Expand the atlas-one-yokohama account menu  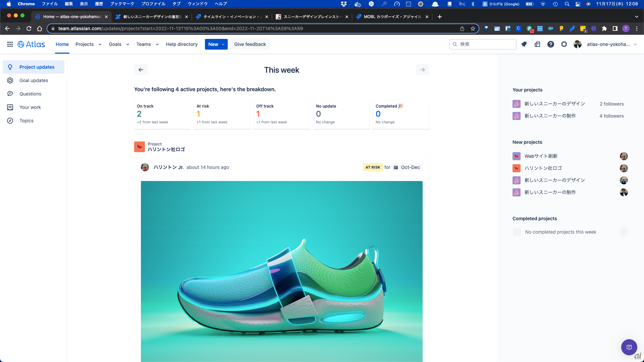tap(611, 44)
